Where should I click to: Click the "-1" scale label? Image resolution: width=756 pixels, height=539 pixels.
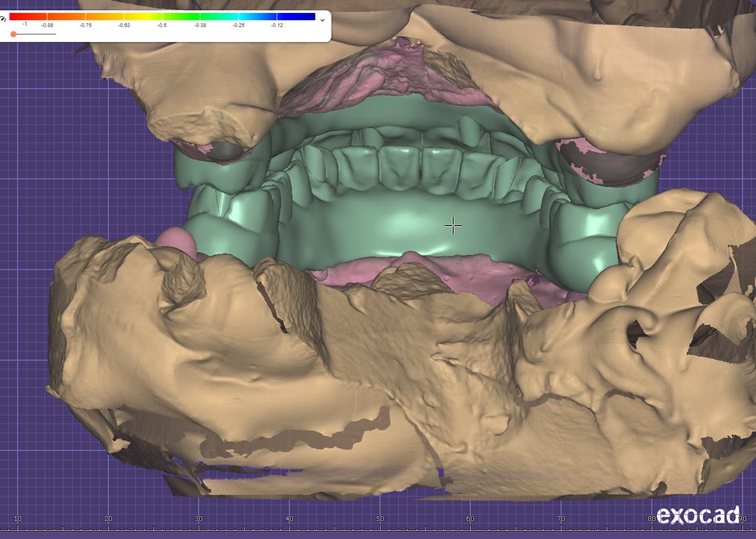point(25,24)
